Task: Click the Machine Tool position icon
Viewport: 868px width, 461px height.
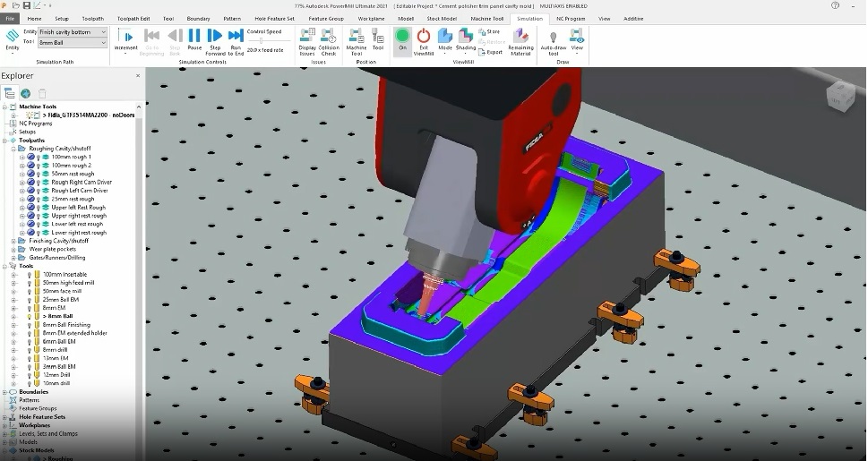Action: click(357, 40)
